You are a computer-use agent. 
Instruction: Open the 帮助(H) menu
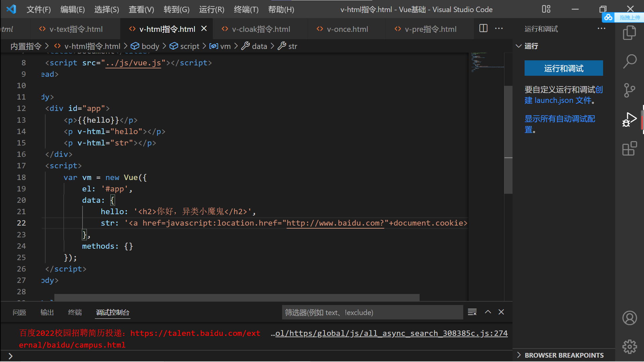[281, 9]
